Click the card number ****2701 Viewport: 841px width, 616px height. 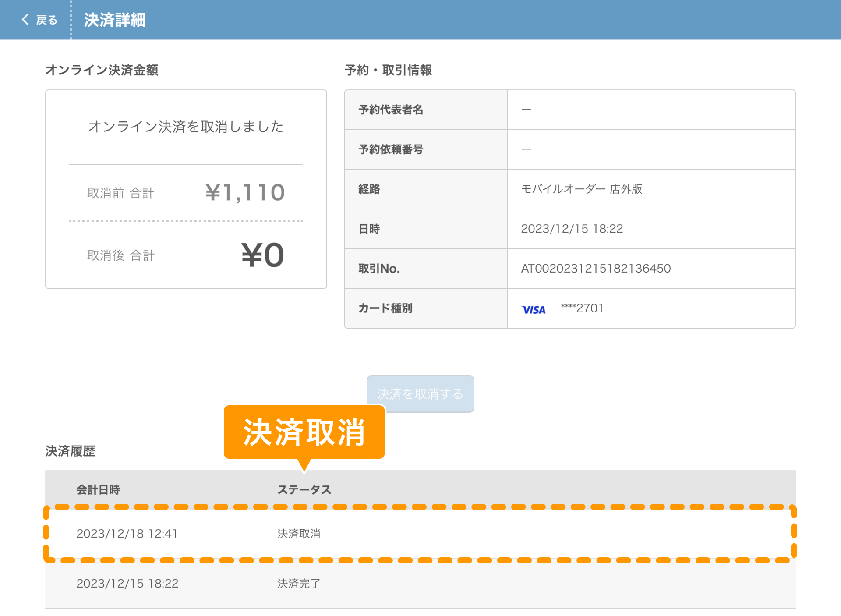(x=582, y=308)
